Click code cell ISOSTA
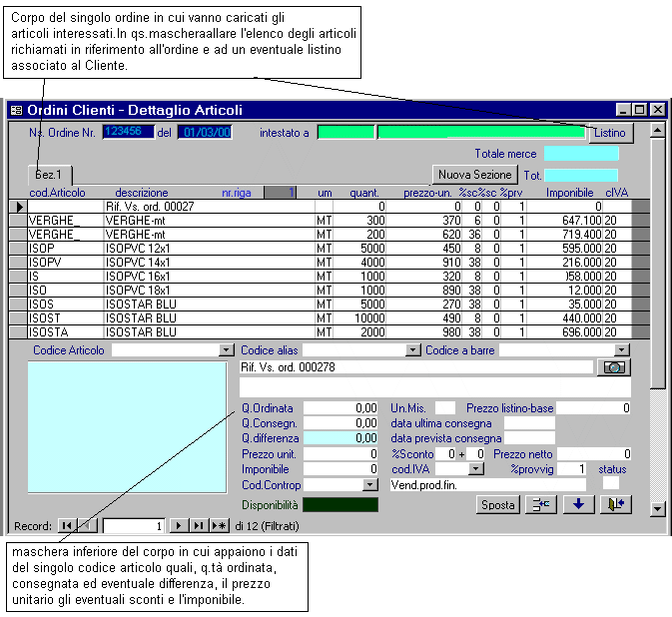Image resolution: width=672 pixels, height=617 pixels. pos(66,332)
